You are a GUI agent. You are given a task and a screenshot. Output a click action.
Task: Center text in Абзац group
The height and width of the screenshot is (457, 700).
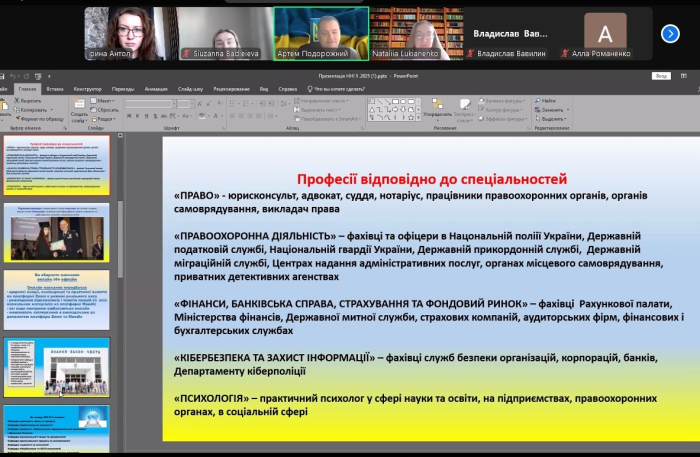coord(241,116)
